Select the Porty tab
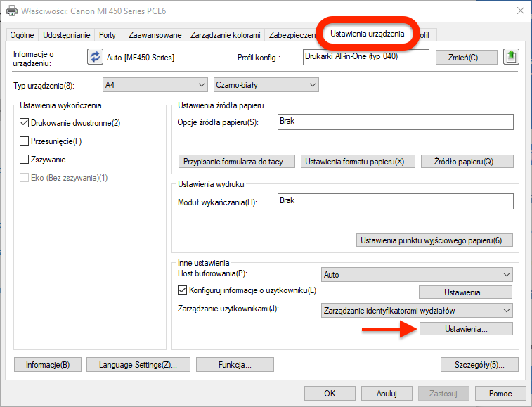532x407 pixels. point(108,35)
